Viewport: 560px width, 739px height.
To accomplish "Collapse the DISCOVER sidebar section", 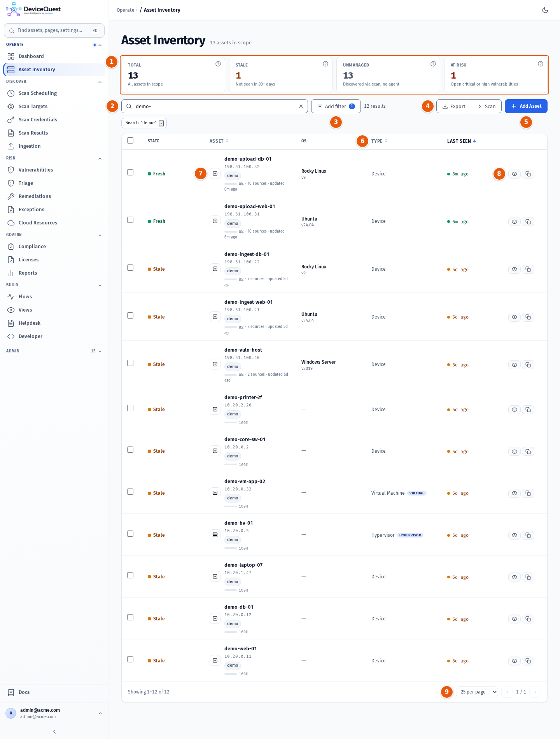I will (x=100, y=82).
